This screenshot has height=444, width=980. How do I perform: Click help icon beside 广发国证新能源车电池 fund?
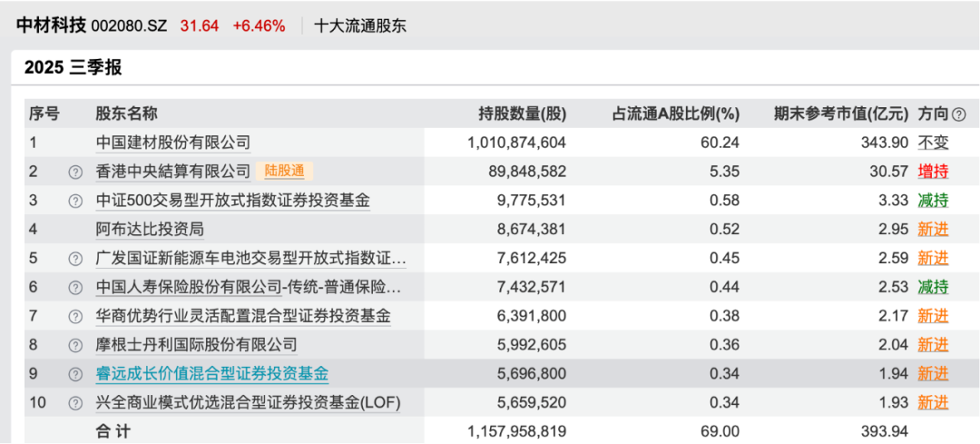point(75,259)
